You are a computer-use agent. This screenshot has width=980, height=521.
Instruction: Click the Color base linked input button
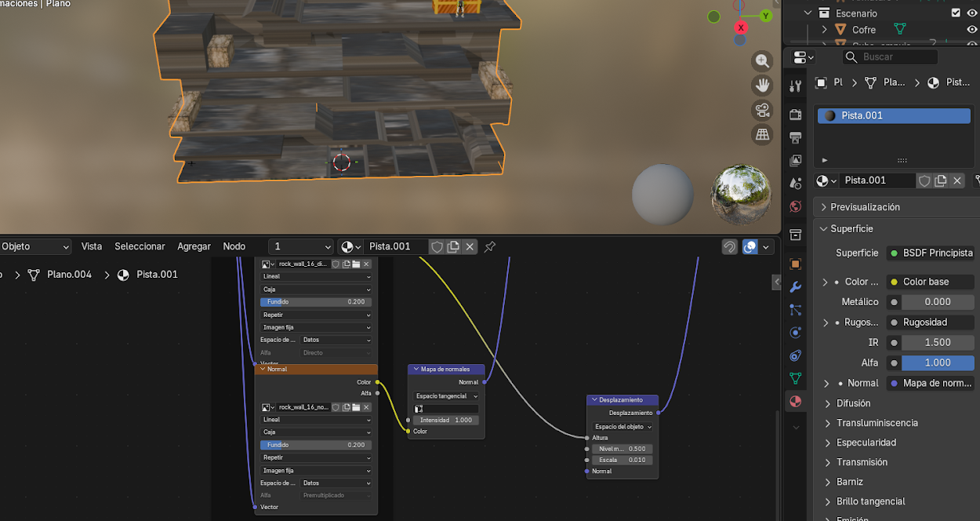click(930, 282)
